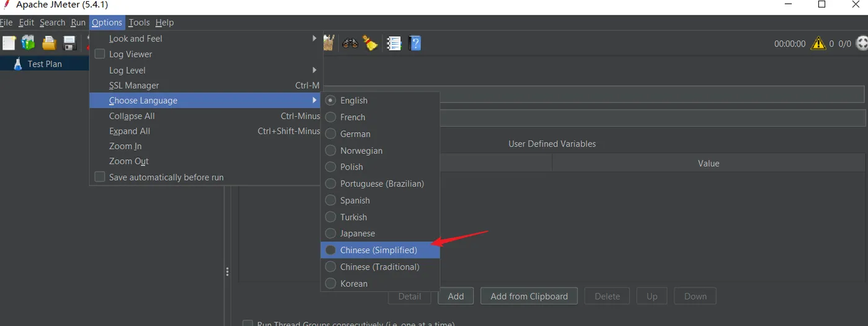Open the Tools menu
The width and height of the screenshot is (868, 326).
coord(139,22)
